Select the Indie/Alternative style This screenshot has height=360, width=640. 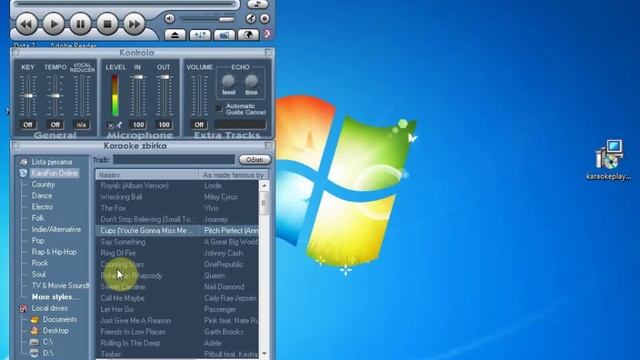click(x=56, y=229)
